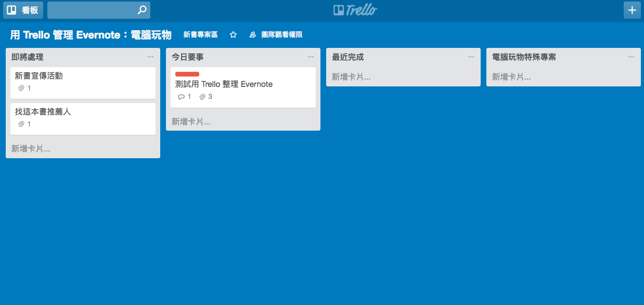Open list menu for 今日要事
Image resolution: width=644 pixels, height=305 pixels.
coord(311,57)
